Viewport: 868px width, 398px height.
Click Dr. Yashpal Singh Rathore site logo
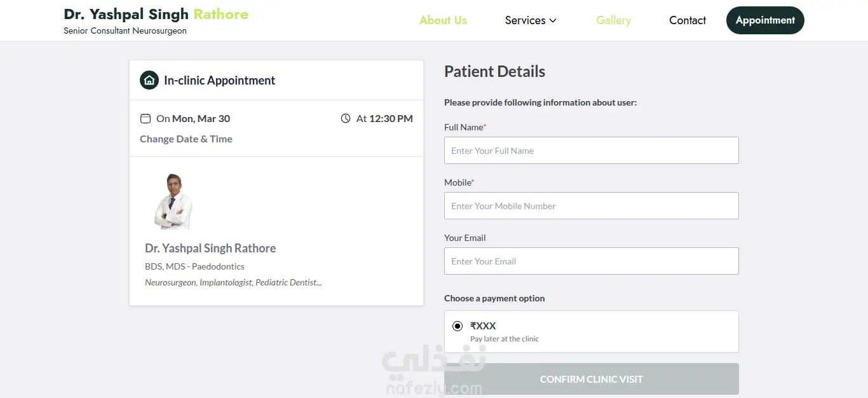156,15
